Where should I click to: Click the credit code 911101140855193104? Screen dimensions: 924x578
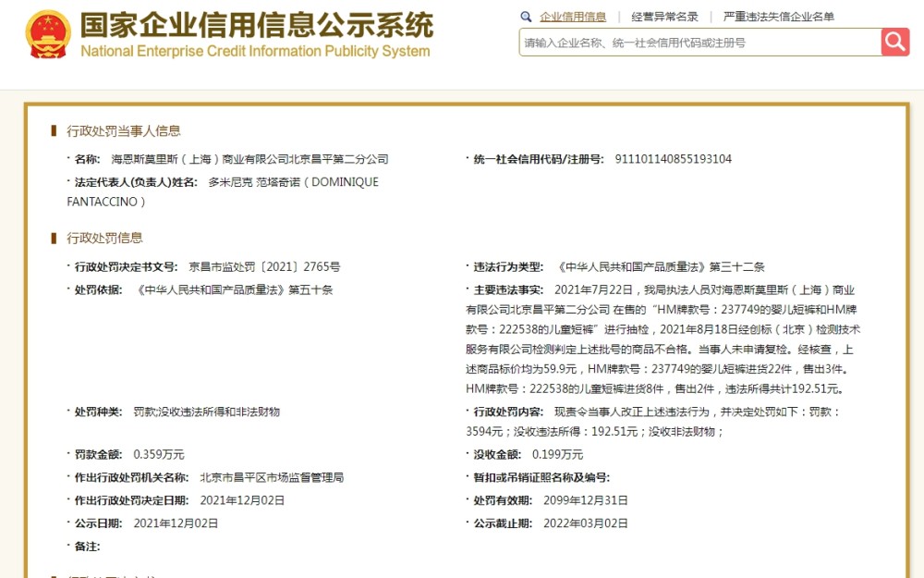click(x=673, y=159)
